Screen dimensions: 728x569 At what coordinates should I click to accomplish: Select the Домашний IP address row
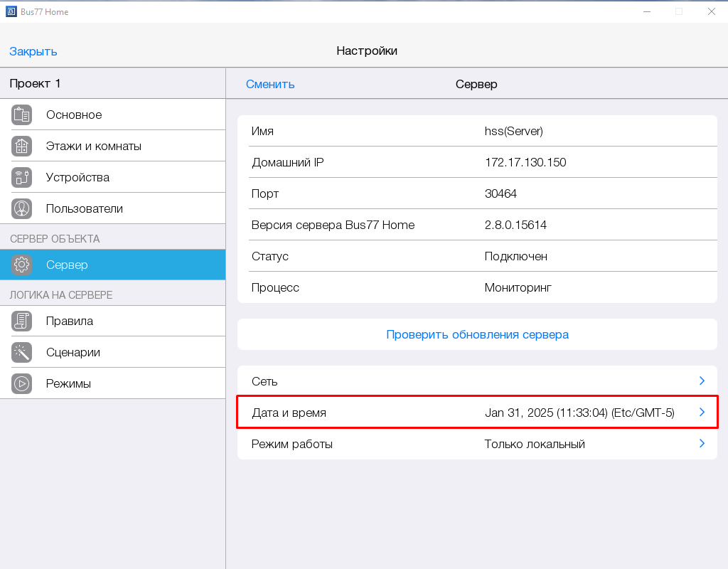pos(477,162)
